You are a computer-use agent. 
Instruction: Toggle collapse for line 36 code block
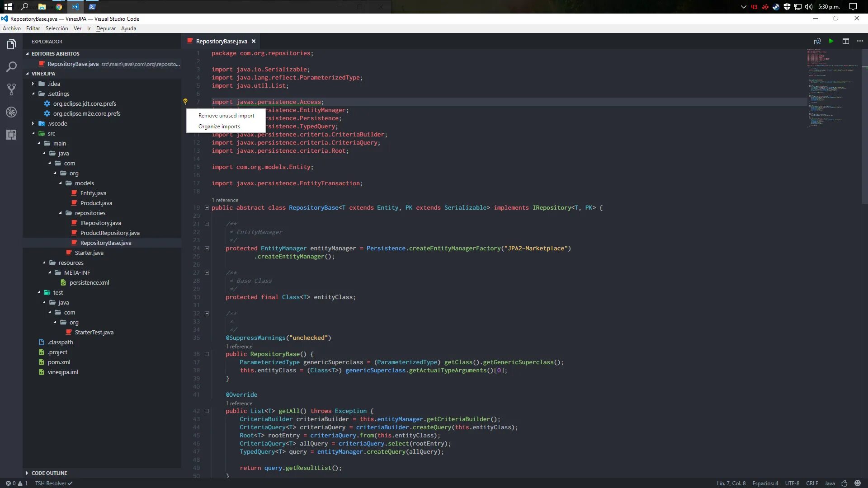coord(207,354)
